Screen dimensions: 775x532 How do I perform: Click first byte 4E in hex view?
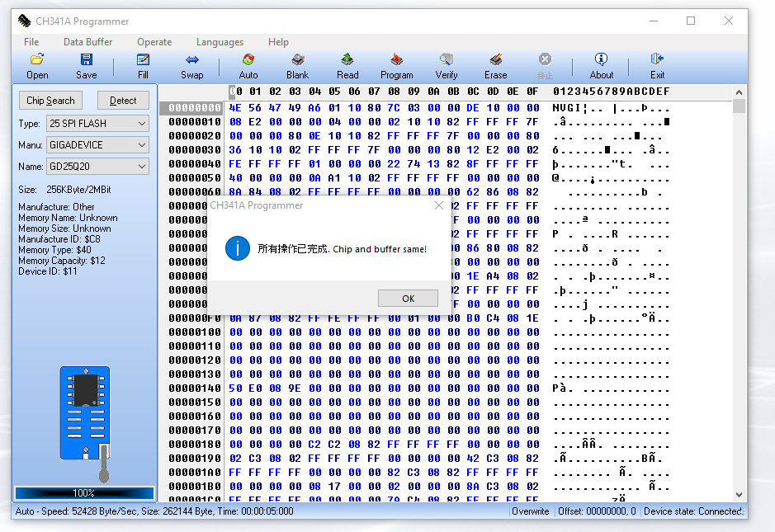235,108
